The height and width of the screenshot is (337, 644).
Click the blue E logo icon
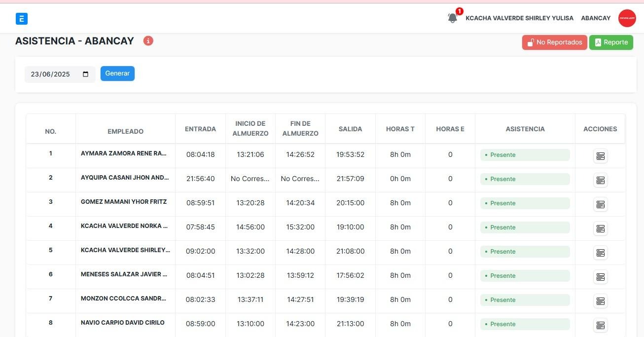[22, 19]
